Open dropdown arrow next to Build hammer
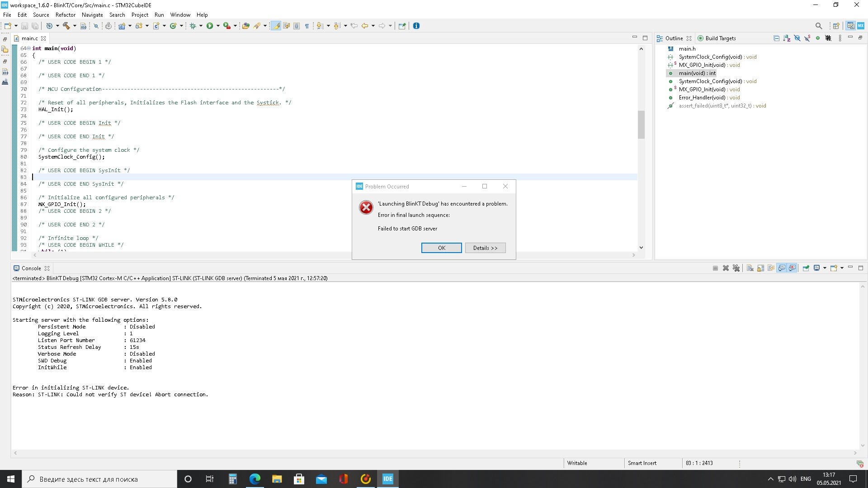 pos(75,26)
